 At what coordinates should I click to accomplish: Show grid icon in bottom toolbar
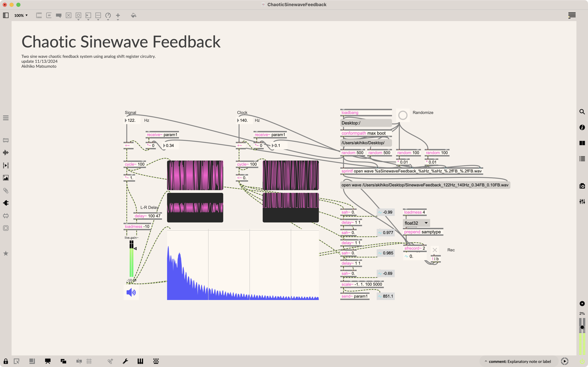89,361
